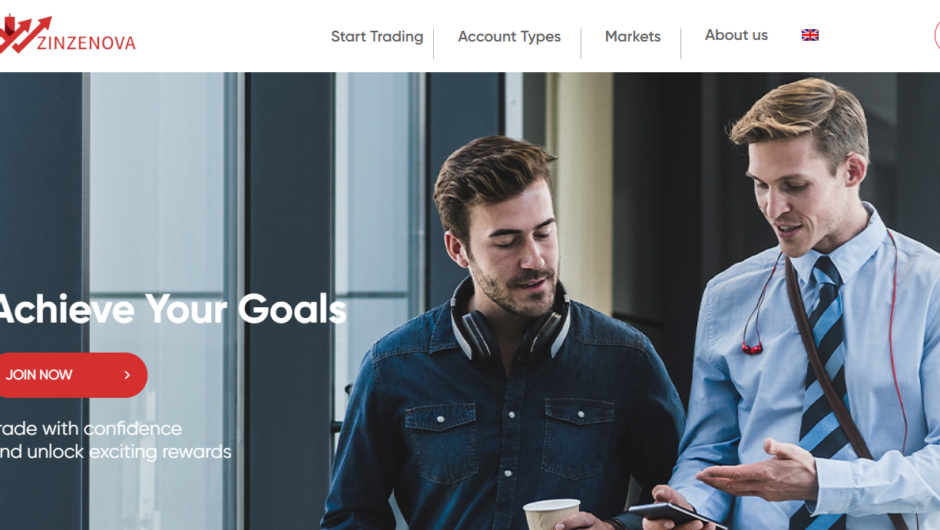Click the JOIN NOW button
Image resolution: width=940 pixels, height=530 pixels.
pos(73,375)
